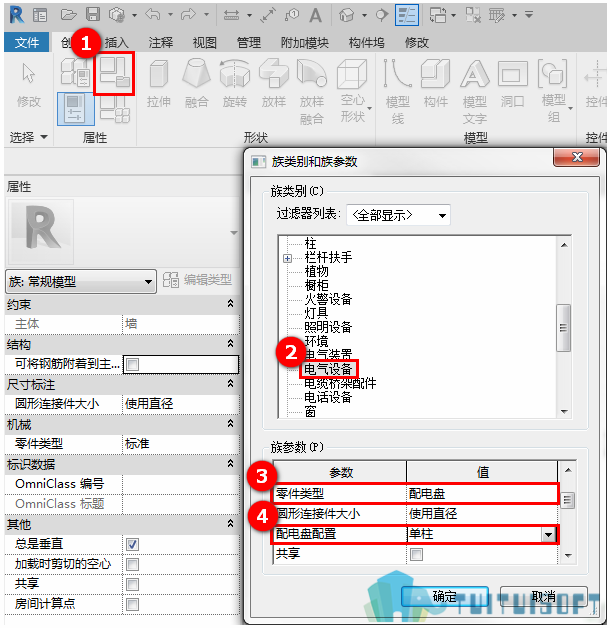Open the 族: 常规模型 type selector dropdown
Viewport: 610px width, 628px height.
pyautogui.click(x=81, y=282)
